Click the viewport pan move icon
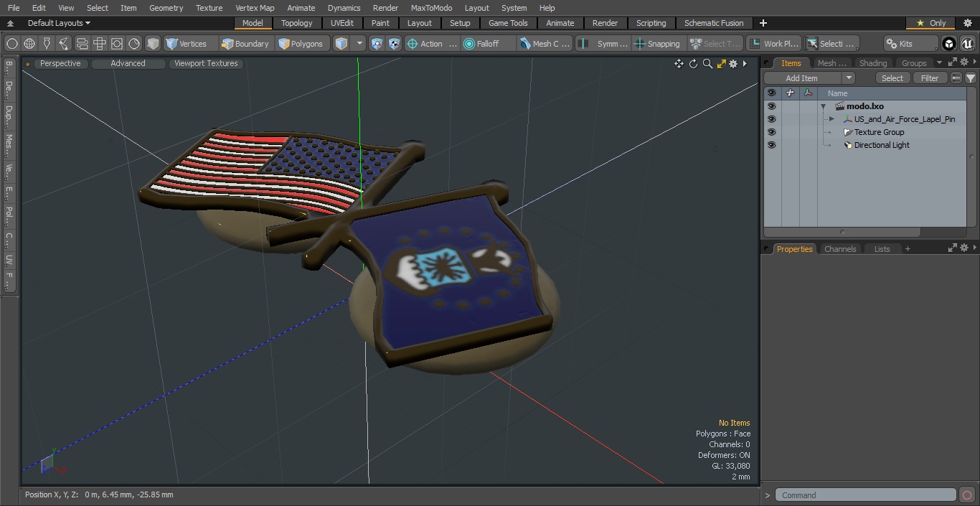The image size is (980, 506). coord(679,64)
